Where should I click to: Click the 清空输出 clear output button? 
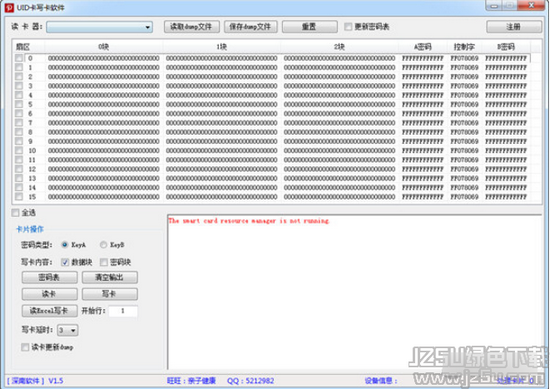click(110, 277)
